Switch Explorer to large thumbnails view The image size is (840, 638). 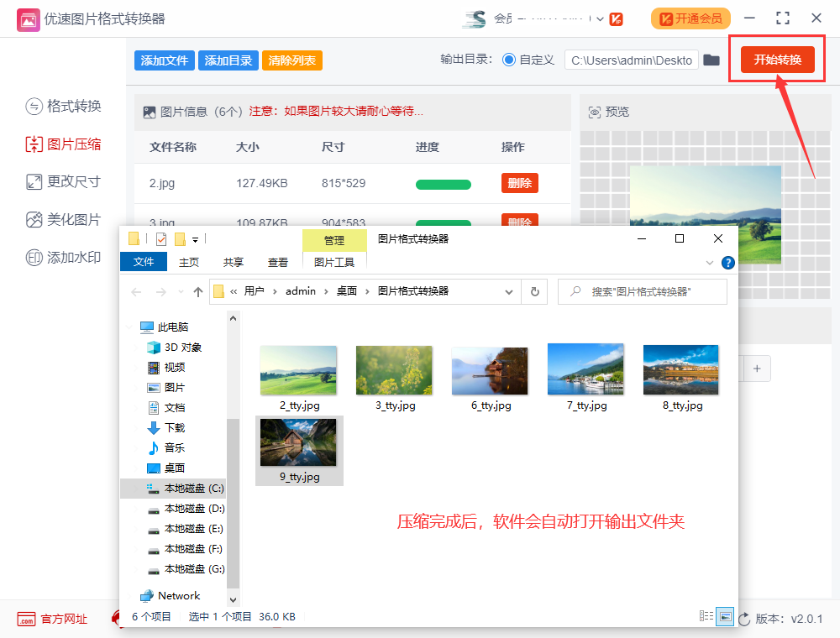724,615
